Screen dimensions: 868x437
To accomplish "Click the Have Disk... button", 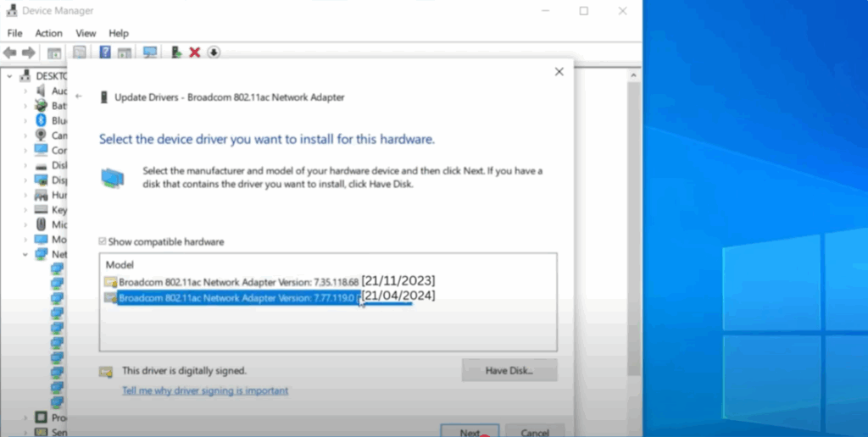I will [x=509, y=371].
